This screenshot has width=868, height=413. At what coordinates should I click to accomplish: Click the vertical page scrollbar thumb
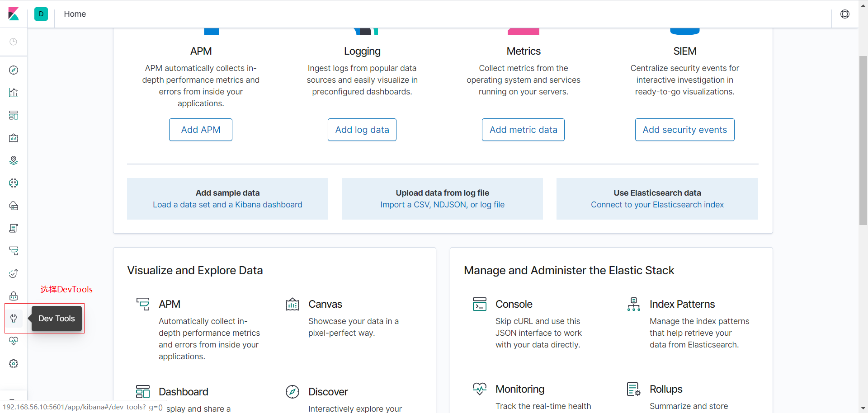coord(863,140)
